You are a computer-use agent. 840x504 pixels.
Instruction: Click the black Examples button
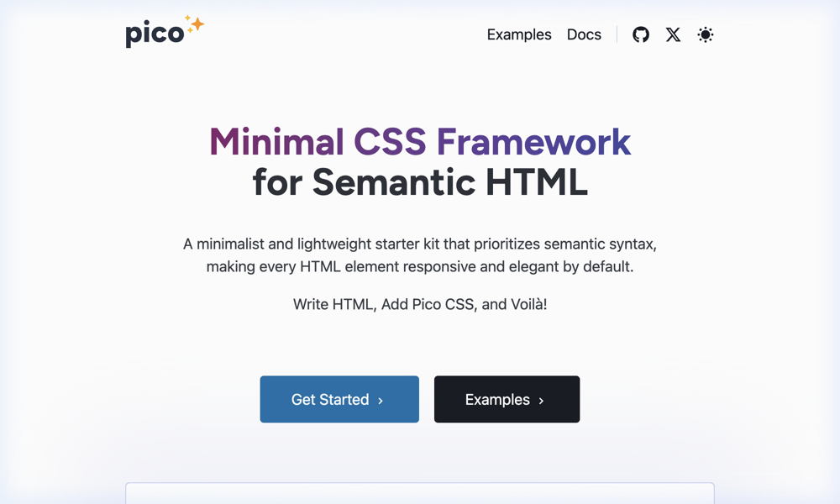[x=507, y=399]
